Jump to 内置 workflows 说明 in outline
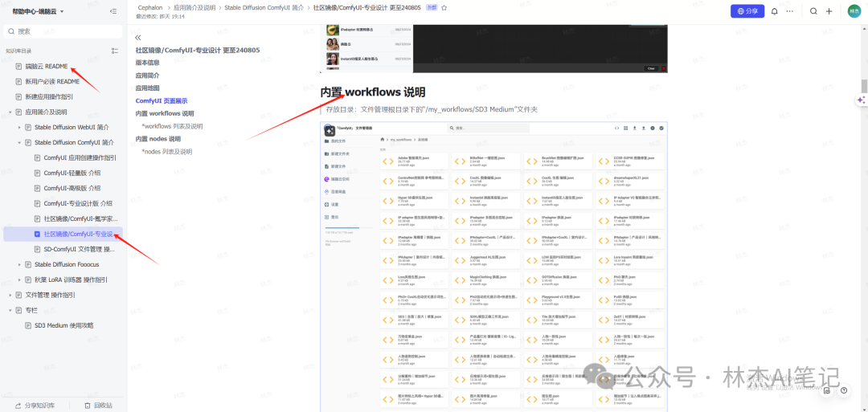The width and height of the screenshot is (868, 412). tap(165, 113)
